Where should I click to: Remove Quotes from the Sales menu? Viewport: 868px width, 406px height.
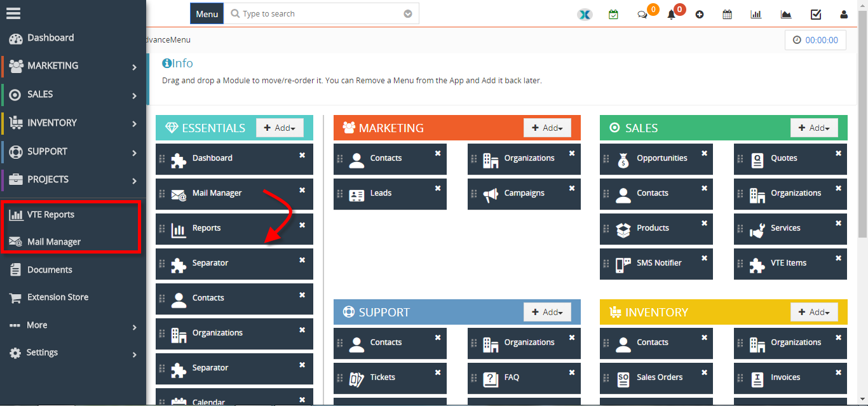click(x=838, y=153)
